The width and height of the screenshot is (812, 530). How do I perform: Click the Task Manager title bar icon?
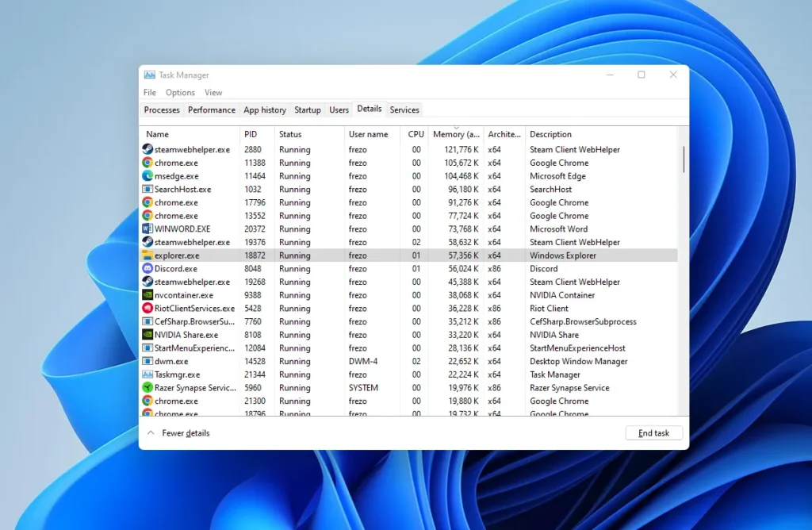[150, 75]
